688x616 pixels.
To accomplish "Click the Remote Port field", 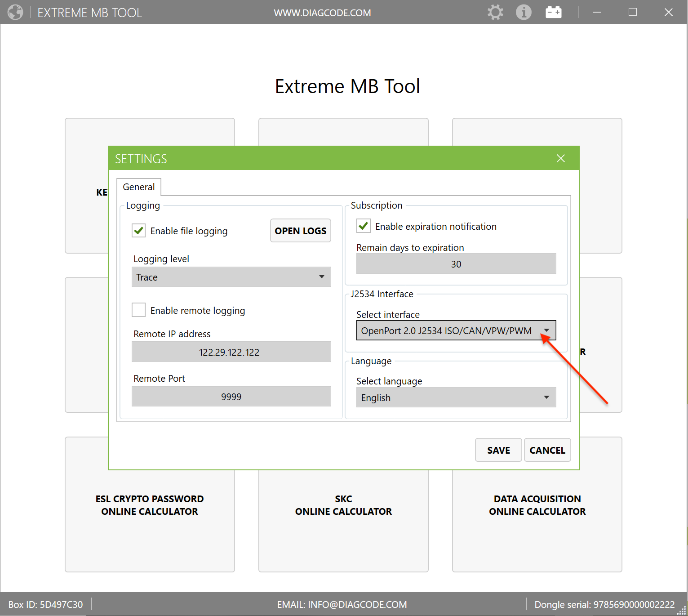I will click(x=231, y=397).
